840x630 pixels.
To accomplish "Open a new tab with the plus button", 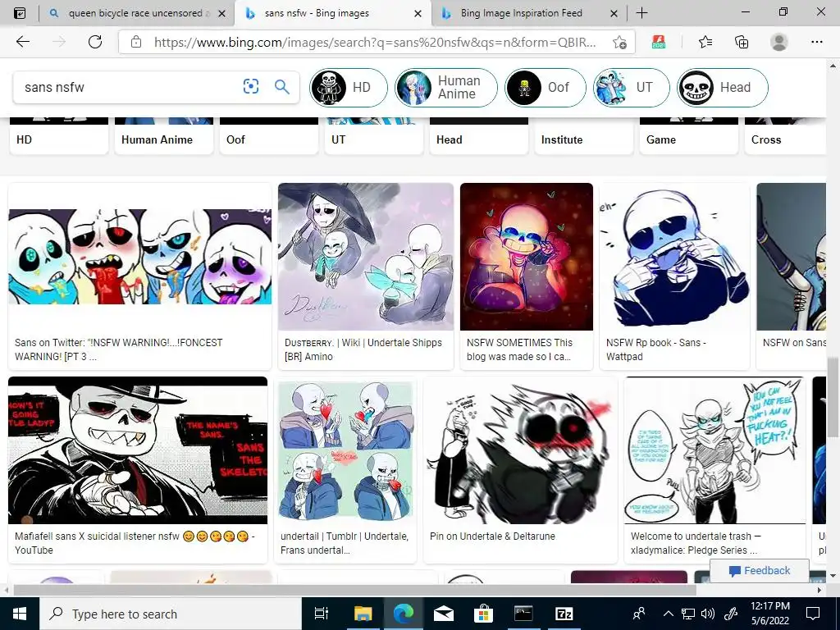I will (x=641, y=13).
